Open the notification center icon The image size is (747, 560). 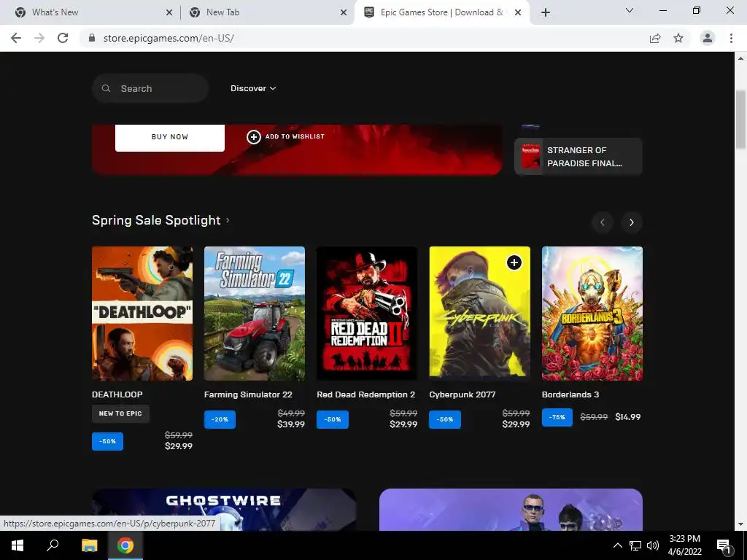(x=724, y=545)
